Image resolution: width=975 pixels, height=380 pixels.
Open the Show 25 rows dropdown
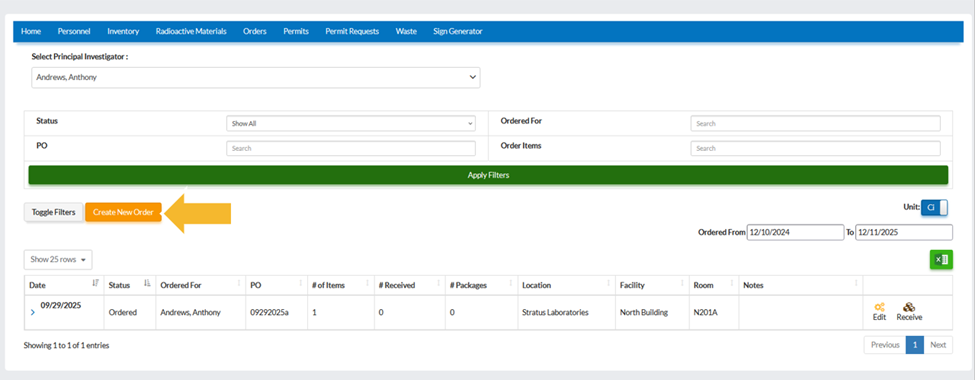(x=58, y=259)
